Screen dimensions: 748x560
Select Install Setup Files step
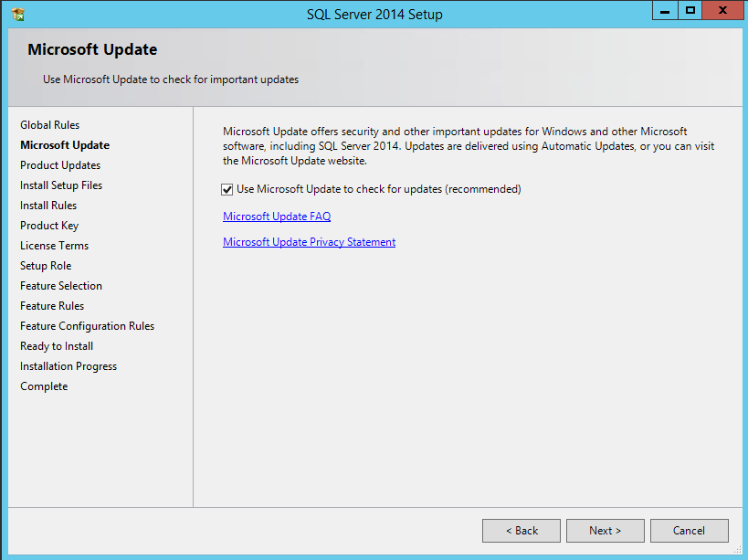[61, 185]
